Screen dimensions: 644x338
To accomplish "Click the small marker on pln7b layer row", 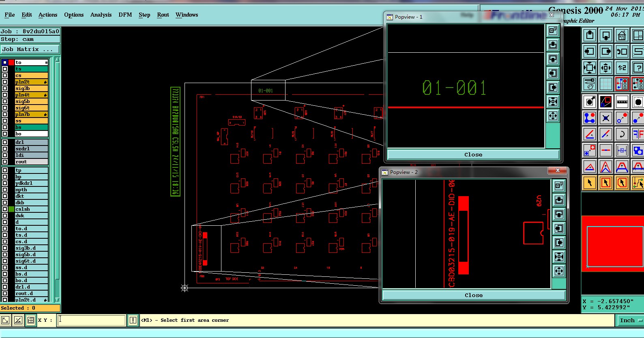I will [x=45, y=114].
